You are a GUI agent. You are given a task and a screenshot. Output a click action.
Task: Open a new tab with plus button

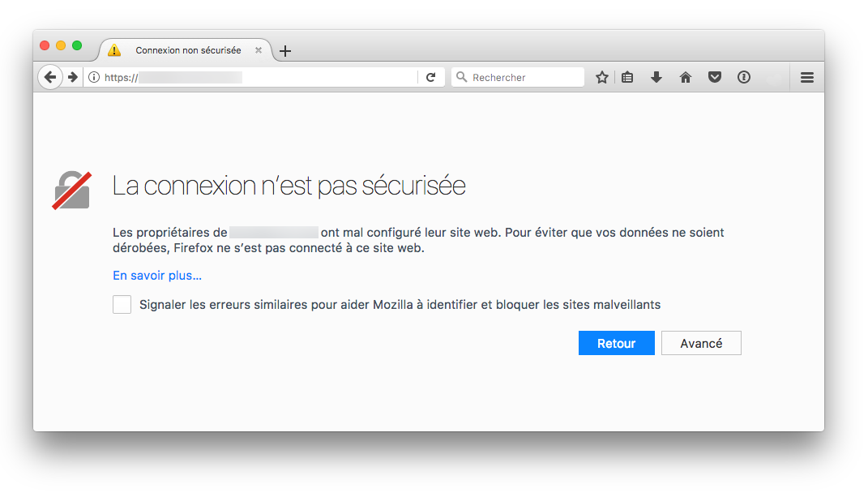285,51
